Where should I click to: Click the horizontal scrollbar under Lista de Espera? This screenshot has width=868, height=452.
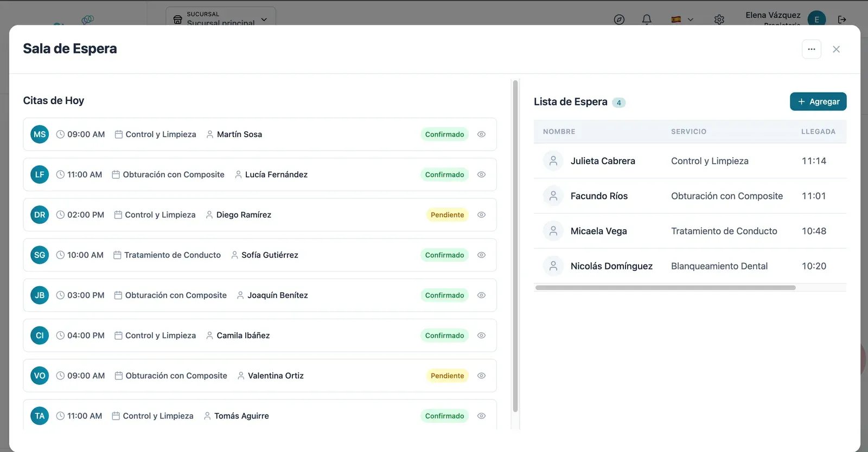click(665, 288)
